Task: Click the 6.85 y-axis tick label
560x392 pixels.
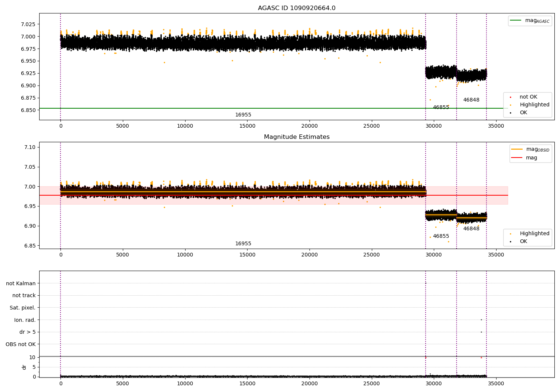Action: [x=30, y=246]
